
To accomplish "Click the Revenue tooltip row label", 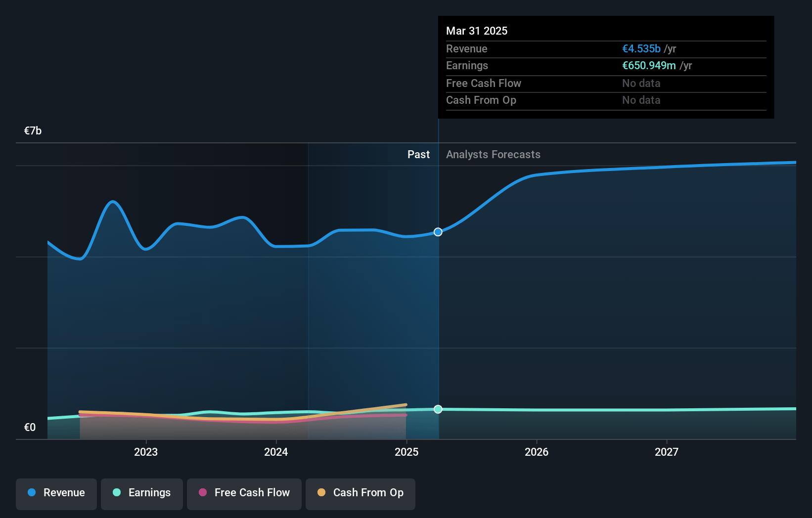I will (467, 48).
